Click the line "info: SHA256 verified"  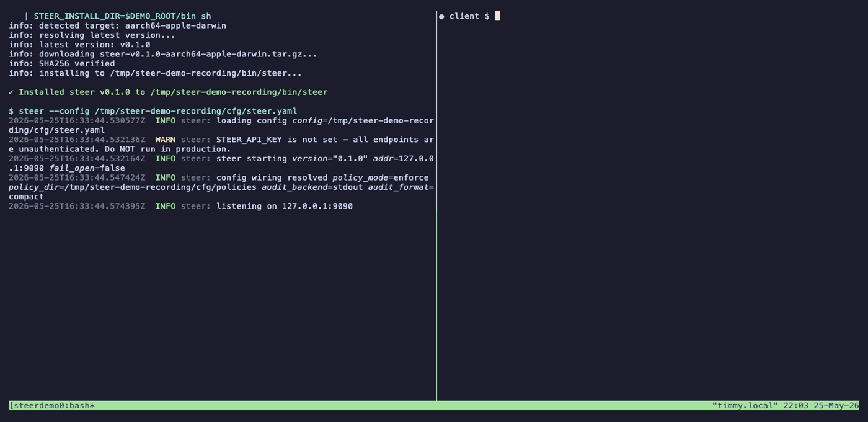pos(61,63)
